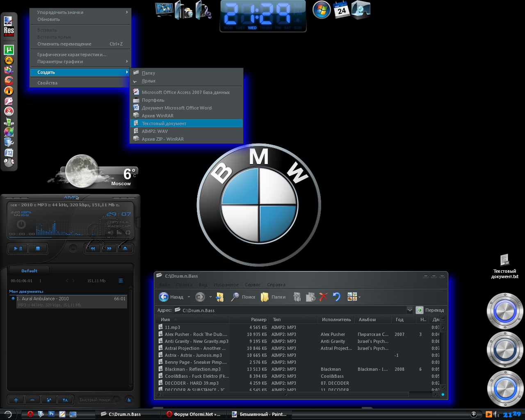The height and width of the screenshot is (420, 525).
Task: Toggle AIMP mute speaker icon
Action: coord(110,233)
